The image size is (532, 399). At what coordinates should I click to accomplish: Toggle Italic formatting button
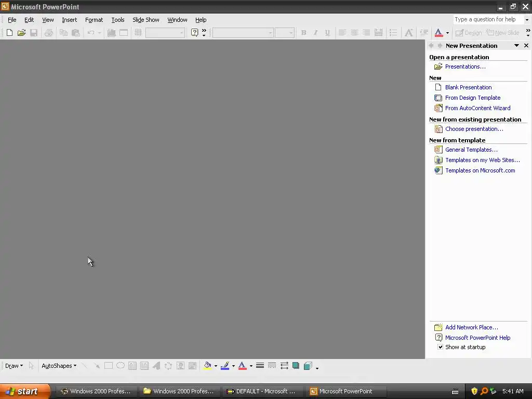tap(315, 33)
